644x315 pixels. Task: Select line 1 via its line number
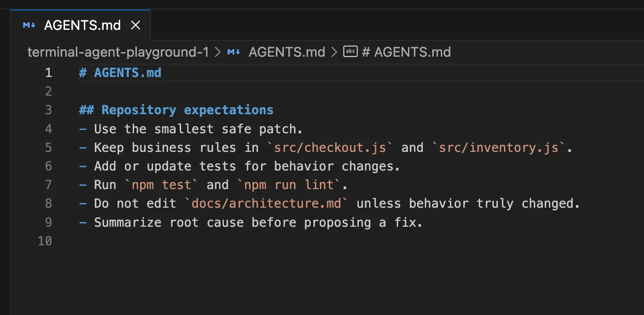pos(48,73)
